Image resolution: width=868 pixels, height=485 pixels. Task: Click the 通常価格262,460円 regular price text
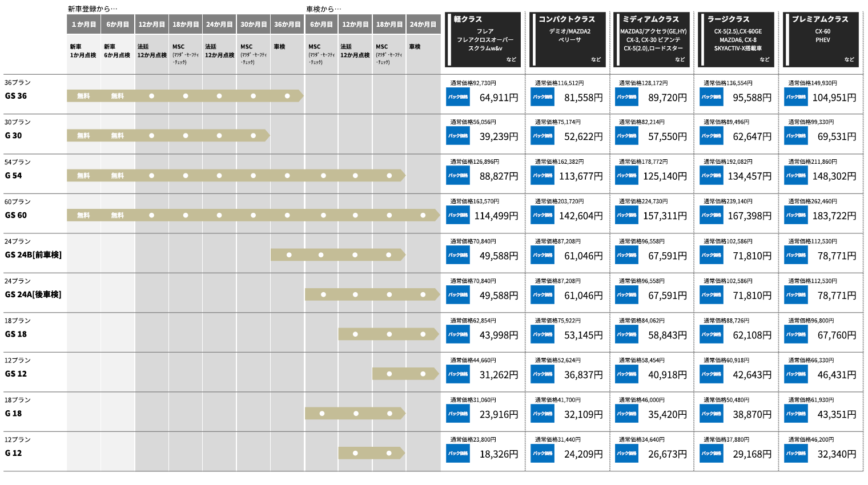[x=813, y=201]
